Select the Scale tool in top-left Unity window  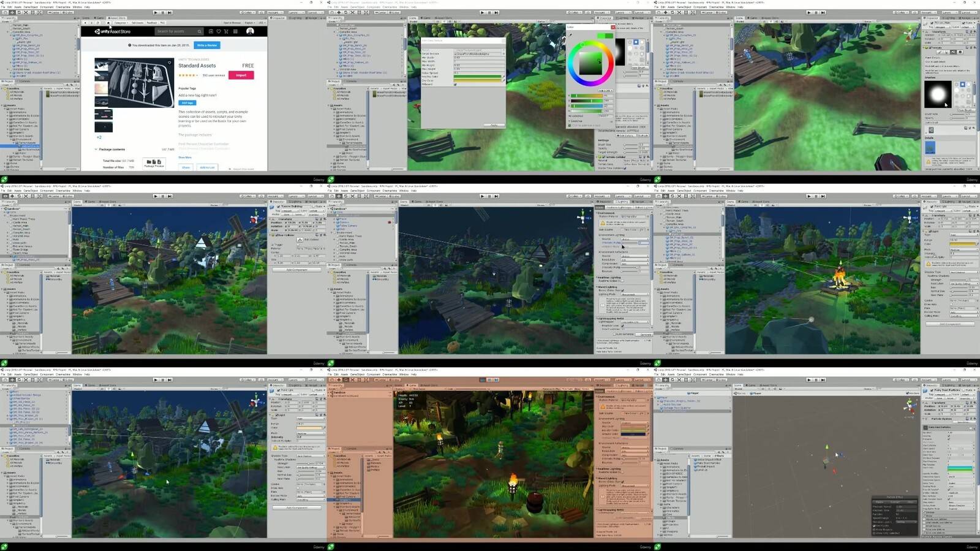click(x=26, y=12)
